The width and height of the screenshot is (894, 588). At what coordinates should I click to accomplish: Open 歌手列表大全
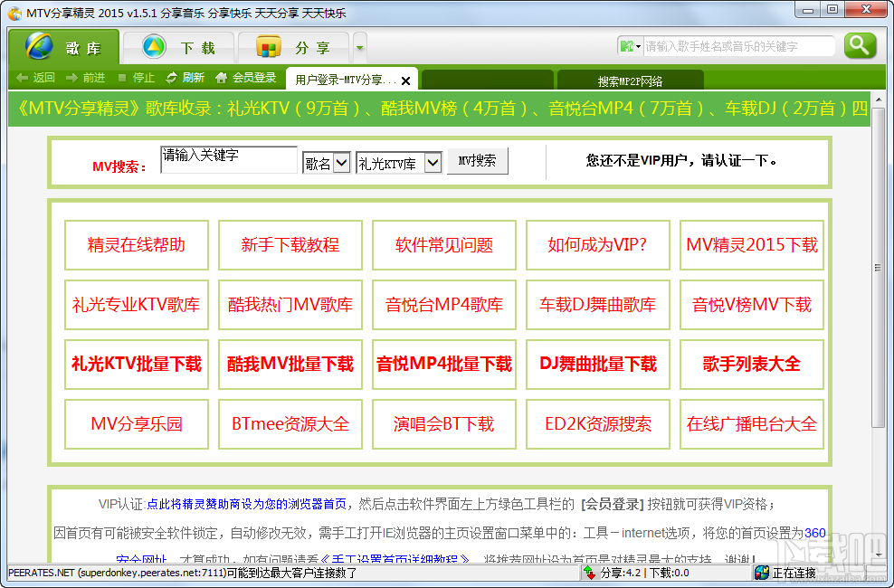click(751, 365)
